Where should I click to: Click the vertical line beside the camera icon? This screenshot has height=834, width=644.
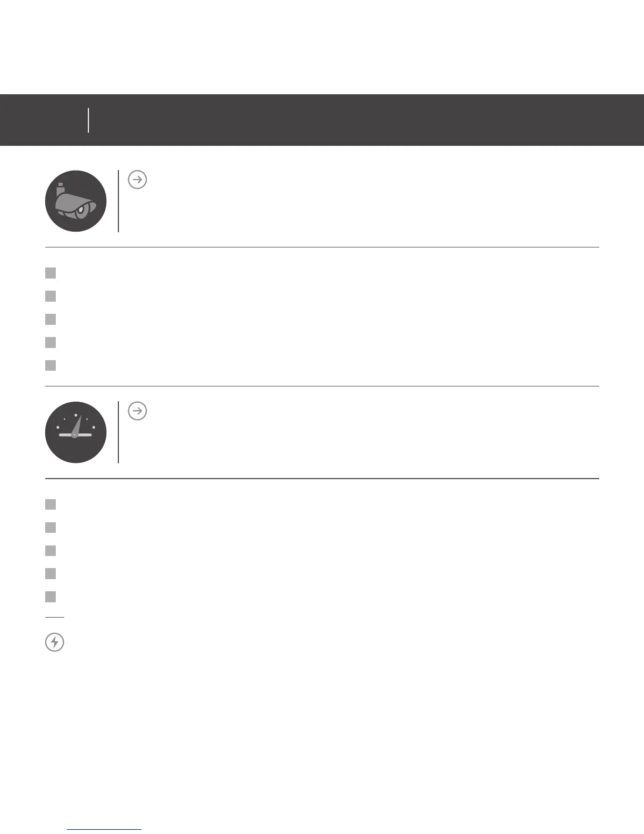click(118, 201)
